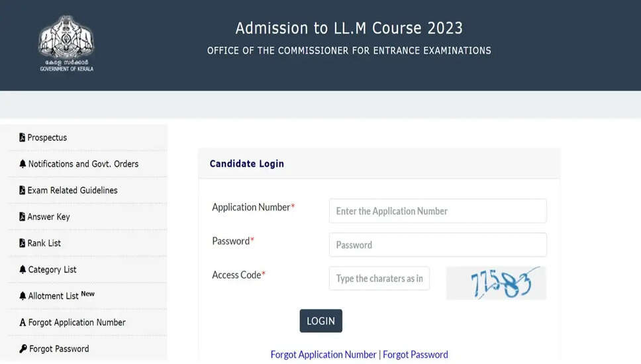641x364 pixels.
Task: Click the bell icon beside Allotment List
Action: pos(23,296)
